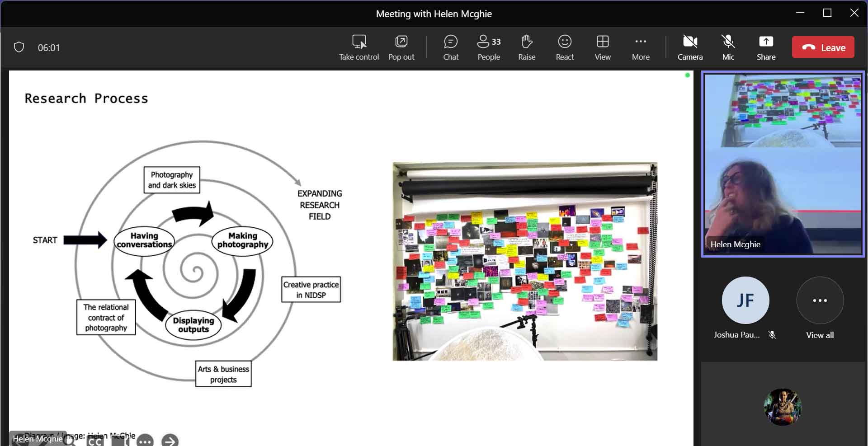868x446 pixels.
Task: Share your screen content
Action: click(x=766, y=47)
